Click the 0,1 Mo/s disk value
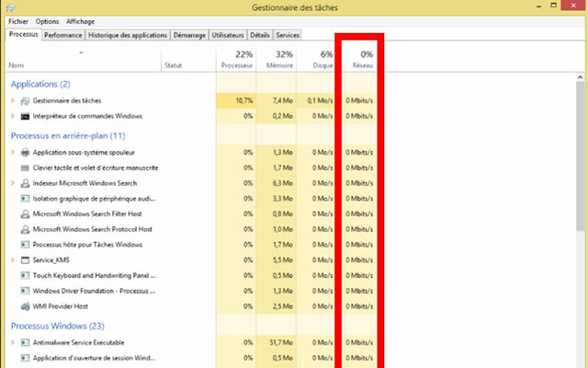The image size is (588, 368). 321,100
